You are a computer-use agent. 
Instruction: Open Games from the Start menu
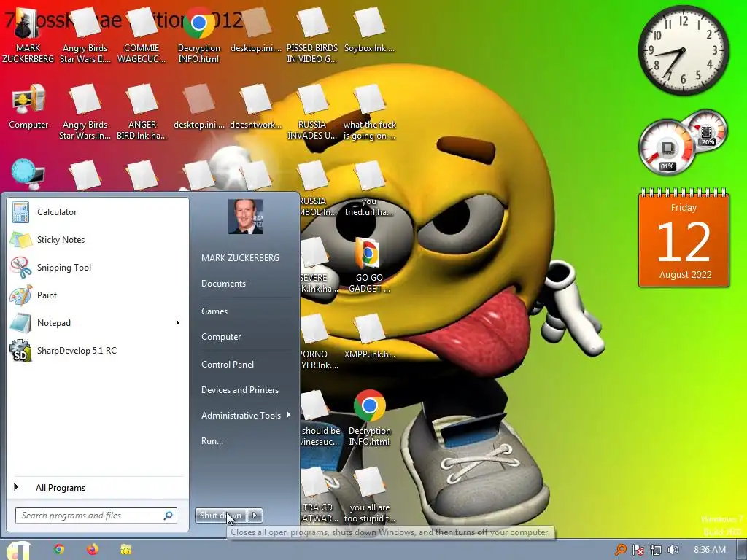click(x=214, y=311)
